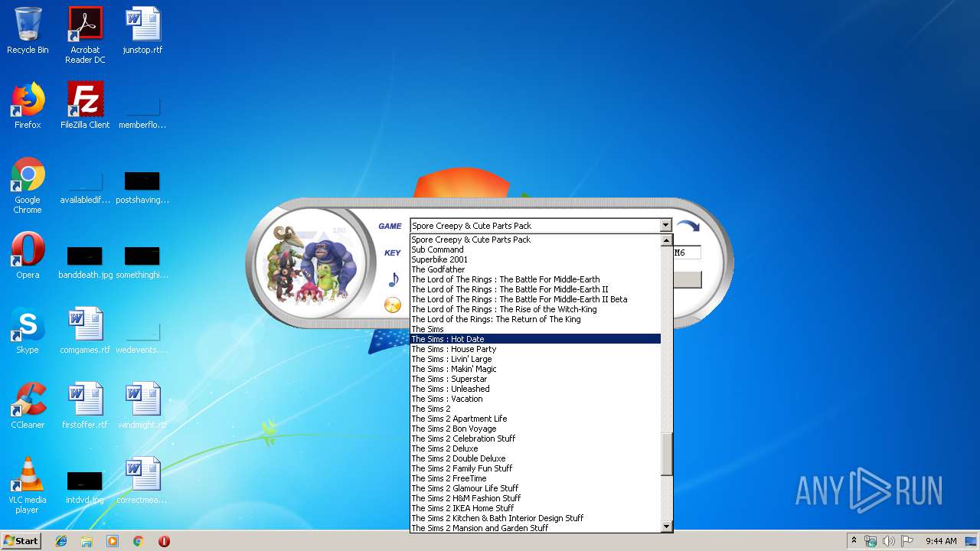Select The Return of The King entry
The width and height of the screenshot is (980, 551).
click(535, 319)
